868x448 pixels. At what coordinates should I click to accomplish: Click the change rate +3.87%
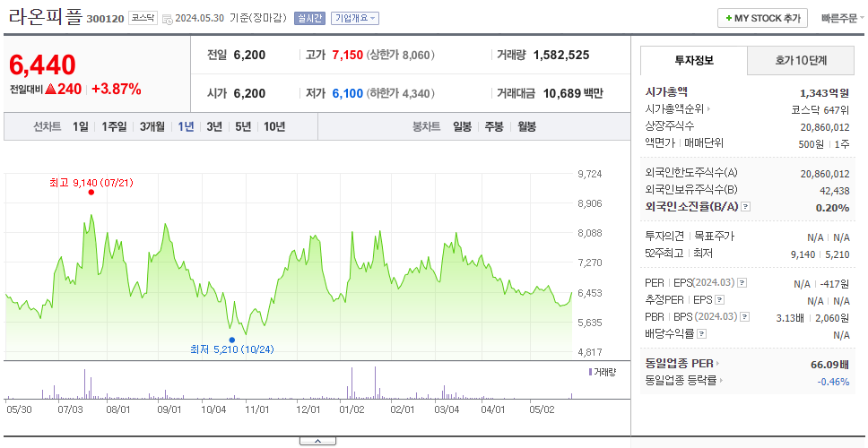coord(117,89)
